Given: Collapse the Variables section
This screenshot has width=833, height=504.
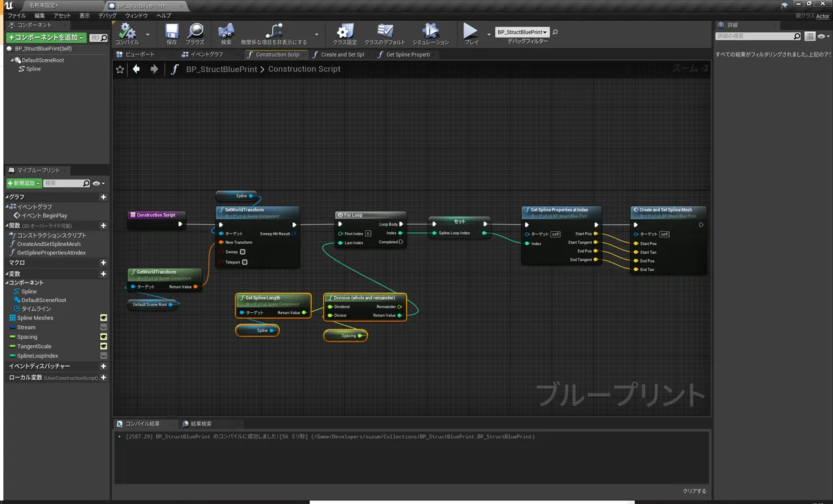Looking at the screenshot, I should point(7,274).
